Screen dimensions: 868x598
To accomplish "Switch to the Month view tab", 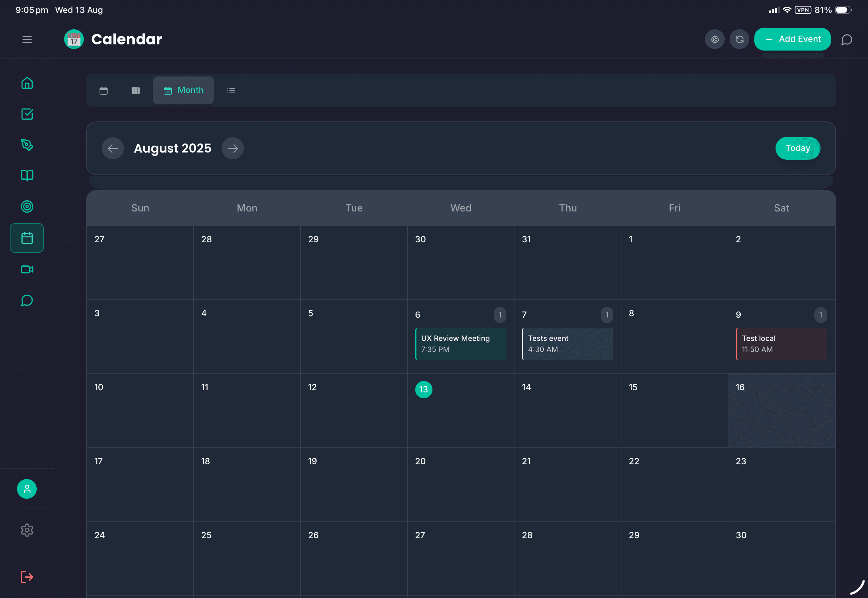I will click(x=183, y=90).
